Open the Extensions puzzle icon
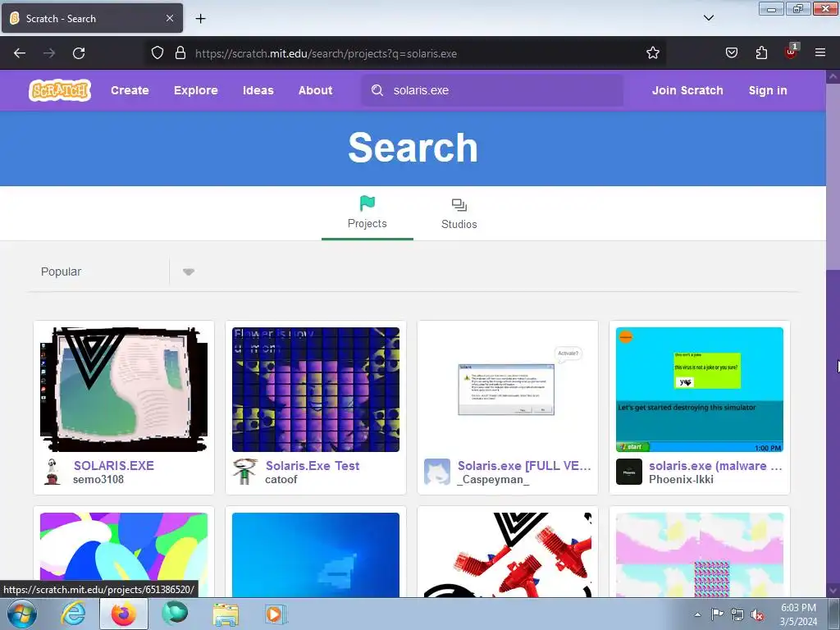This screenshot has height=630, width=840. click(x=761, y=52)
